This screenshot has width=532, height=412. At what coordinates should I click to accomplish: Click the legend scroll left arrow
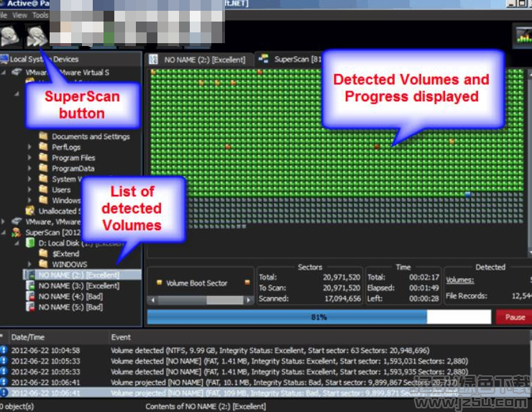(152, 300)
